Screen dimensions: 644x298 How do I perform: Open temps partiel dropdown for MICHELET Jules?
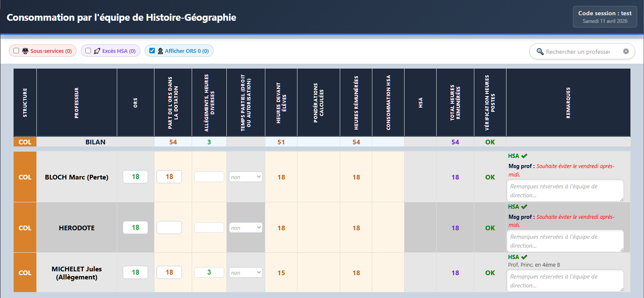pyautogui.click(x=246, y=273)
